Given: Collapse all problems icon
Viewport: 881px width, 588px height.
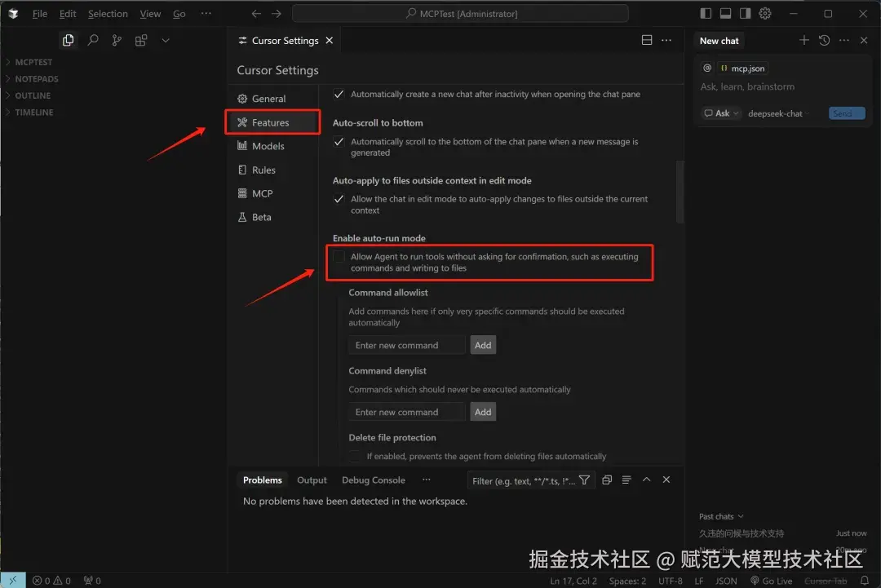Looking at the screenshot, I should tap(607, 480).
